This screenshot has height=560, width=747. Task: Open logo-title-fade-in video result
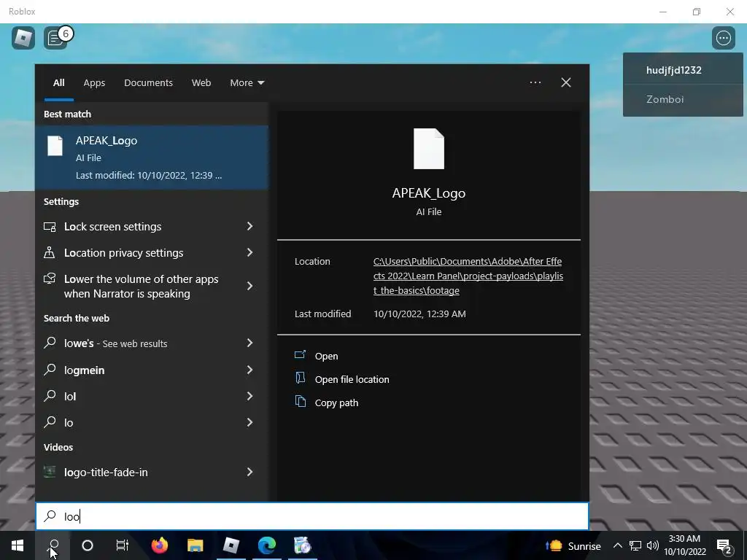(142, 472)
